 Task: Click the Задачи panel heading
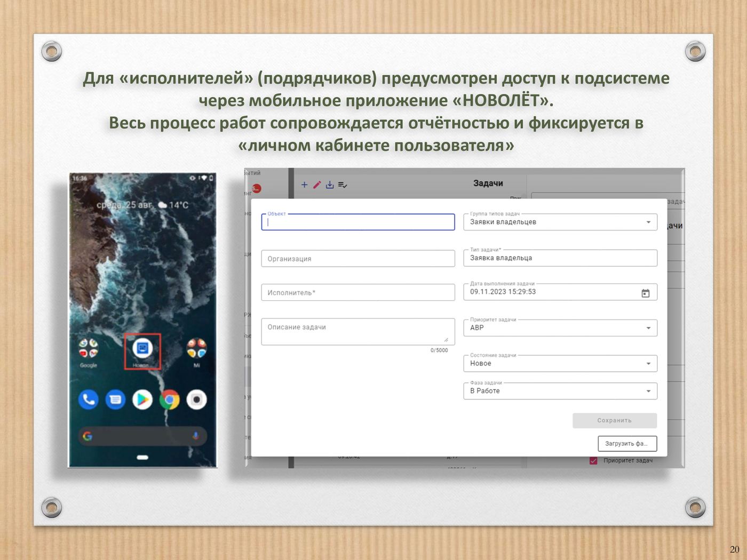pyautogui.click(x=488, y=183)
